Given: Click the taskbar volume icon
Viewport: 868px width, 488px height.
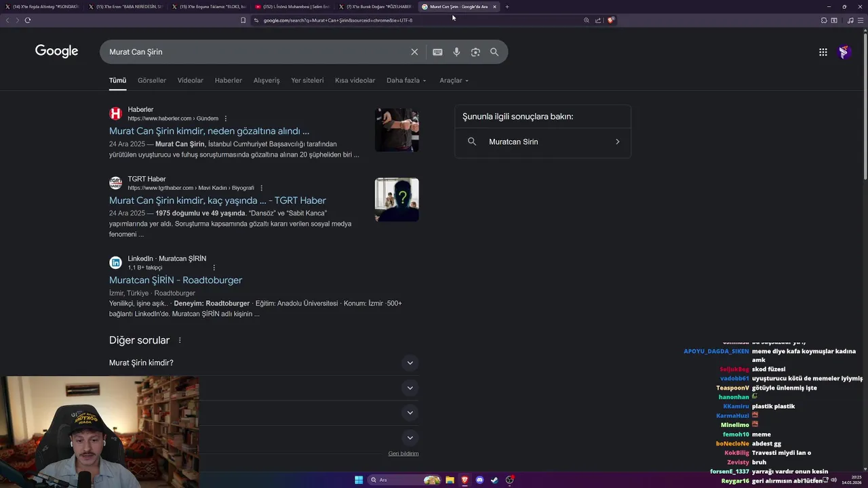Looking at the screenshot, I should point(834,480).
